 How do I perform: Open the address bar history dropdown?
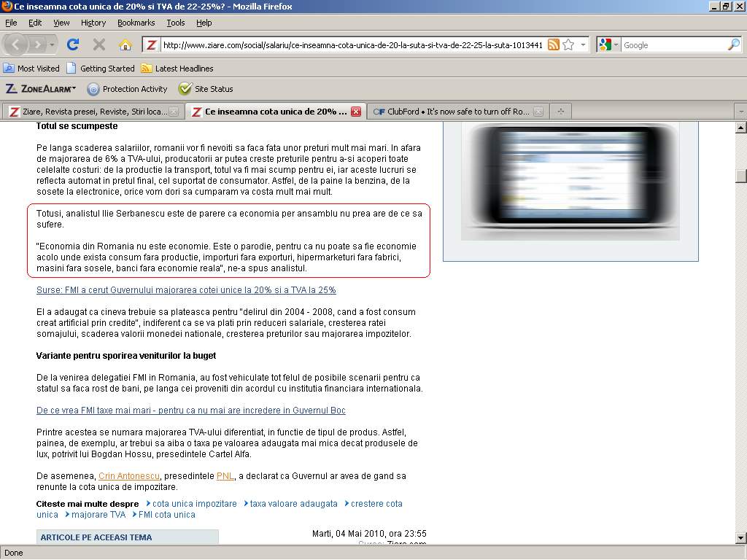pyautogui.click(x=583, y=45)
